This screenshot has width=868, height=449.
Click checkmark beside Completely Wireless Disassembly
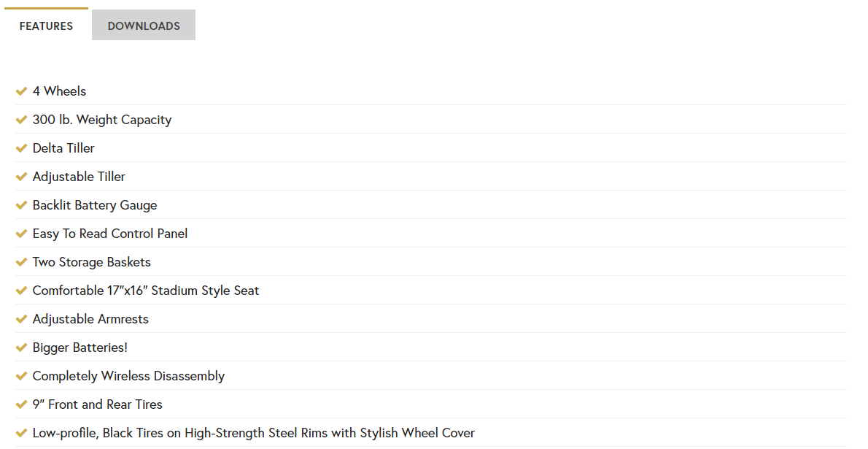(21, 376)
